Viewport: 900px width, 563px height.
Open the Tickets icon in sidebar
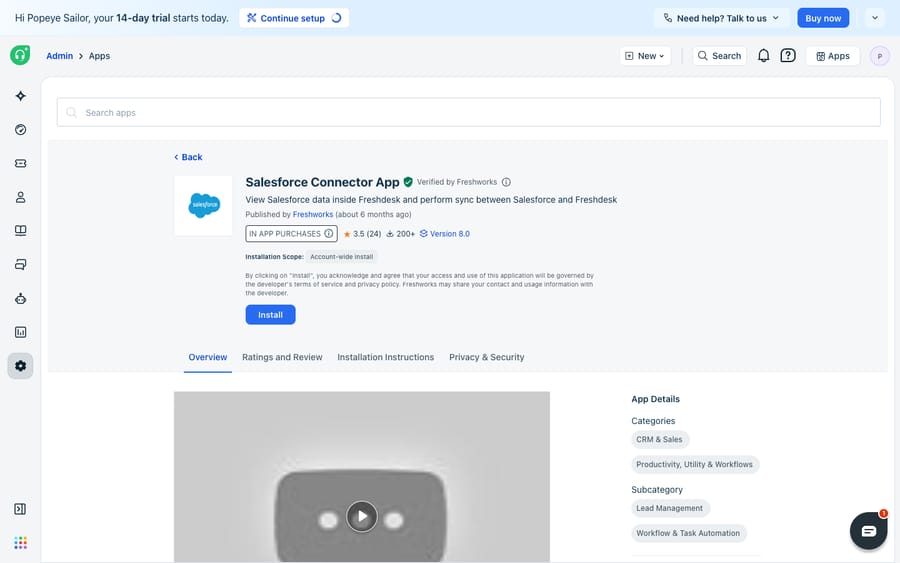click(21, 164)
